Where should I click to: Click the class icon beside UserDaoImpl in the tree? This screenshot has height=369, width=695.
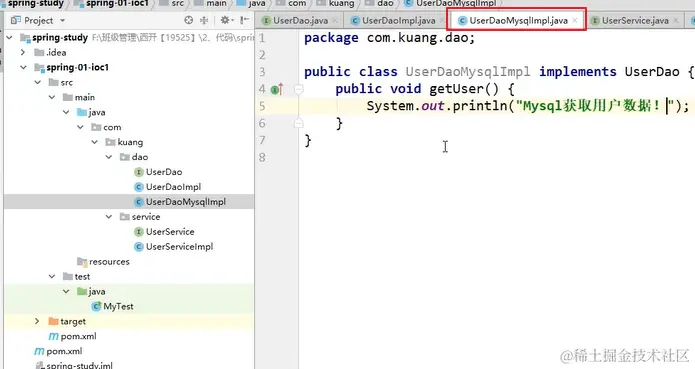[x=139, y=187]
